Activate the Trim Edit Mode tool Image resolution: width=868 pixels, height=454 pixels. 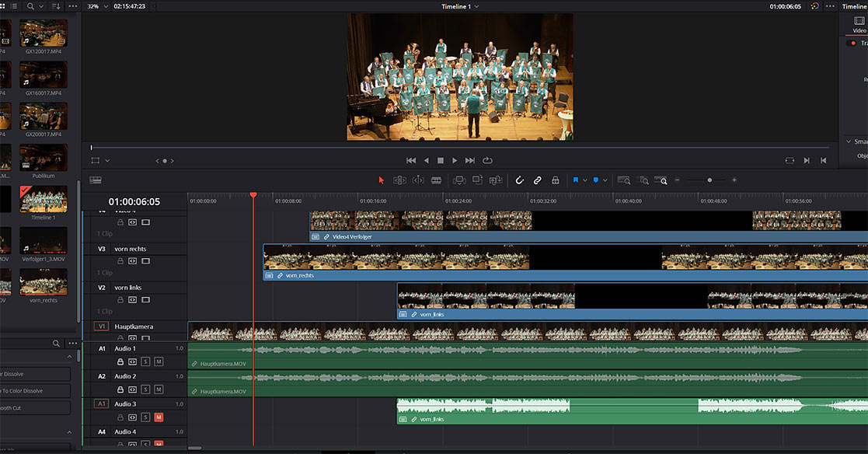(x=399, y=180)
